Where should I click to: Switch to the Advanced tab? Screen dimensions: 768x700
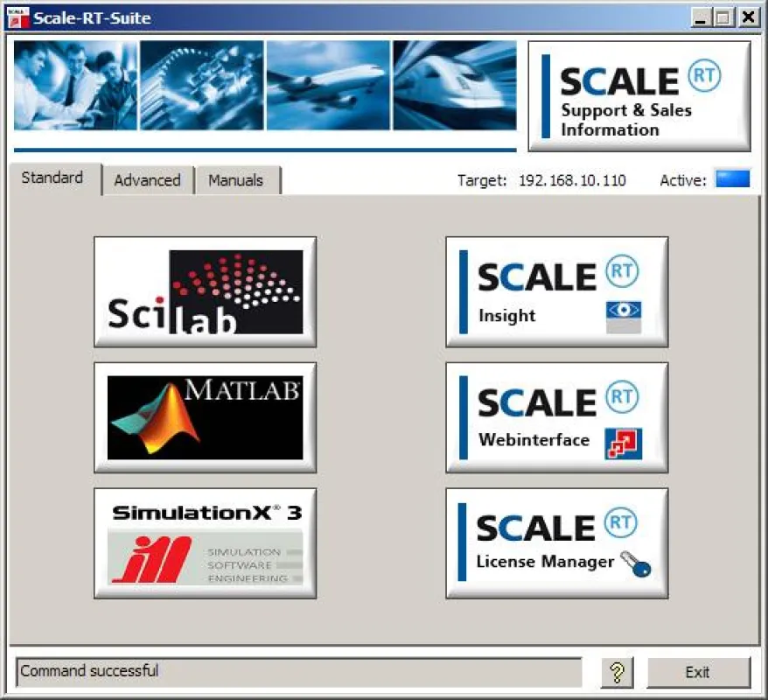pyautogui.click(x=148, y=180)
